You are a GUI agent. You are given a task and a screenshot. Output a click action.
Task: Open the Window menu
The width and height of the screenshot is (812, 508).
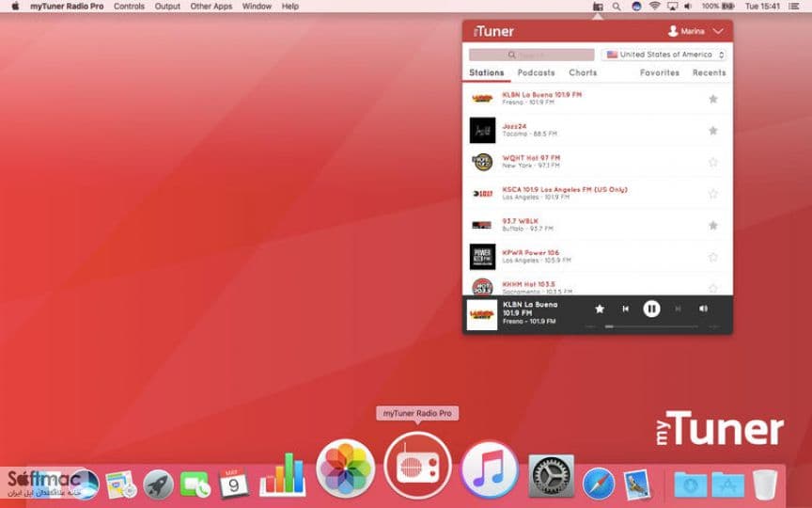[x=257, y=7]
